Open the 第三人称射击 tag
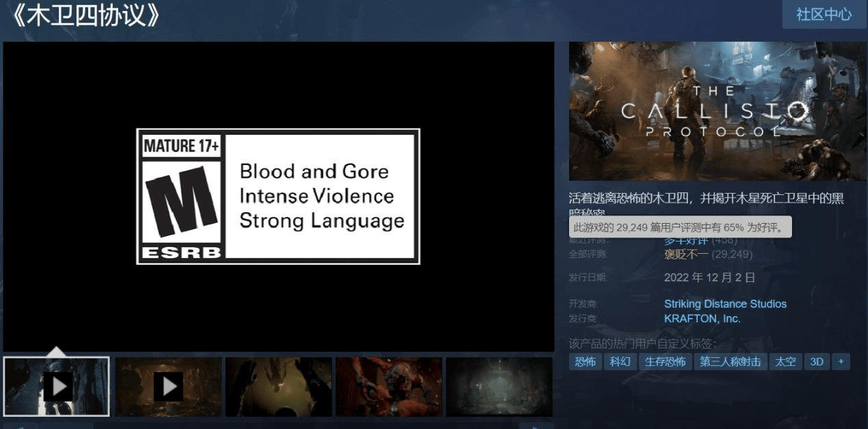The width and height of the screenshot is (868, 429). coord(731,362)
